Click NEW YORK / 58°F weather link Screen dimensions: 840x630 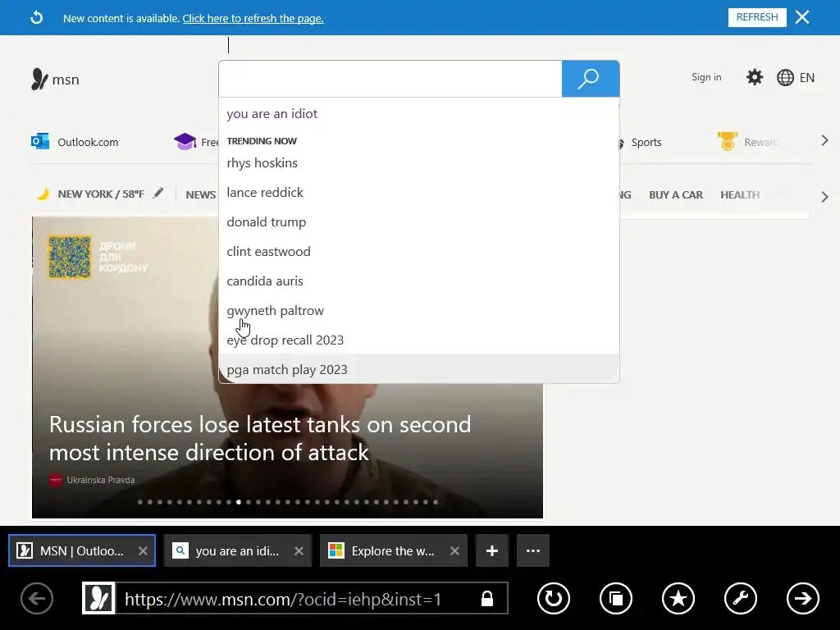101,194
